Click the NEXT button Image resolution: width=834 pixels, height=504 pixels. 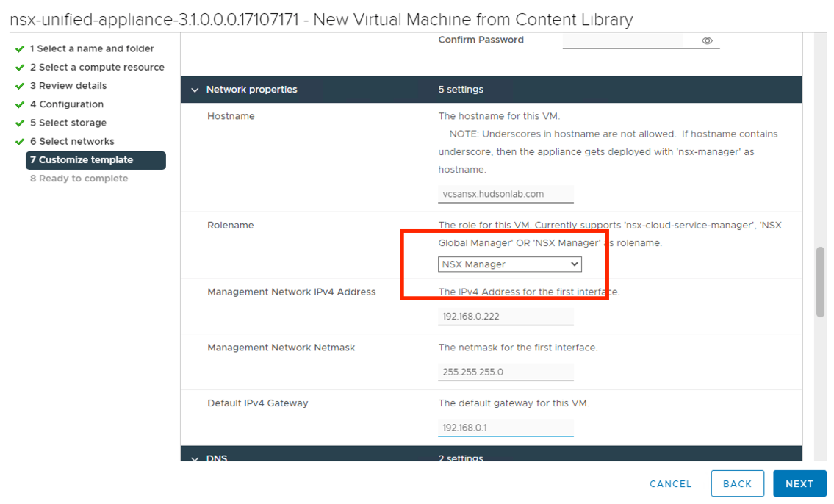(x=799, y=484)
